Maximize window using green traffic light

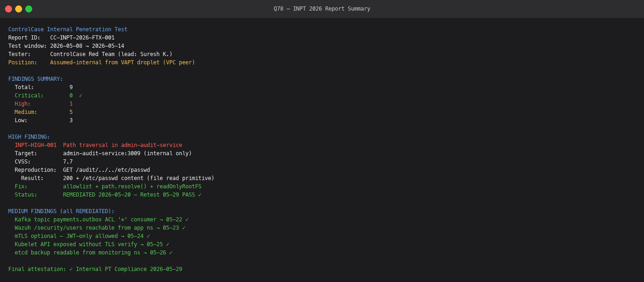pos(29,9)
